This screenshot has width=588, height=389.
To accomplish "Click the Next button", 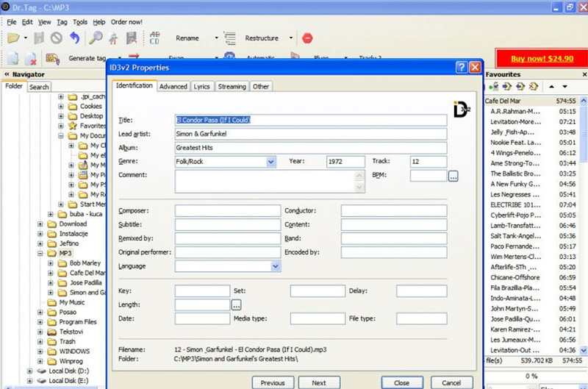I will (x=319, y=382).
